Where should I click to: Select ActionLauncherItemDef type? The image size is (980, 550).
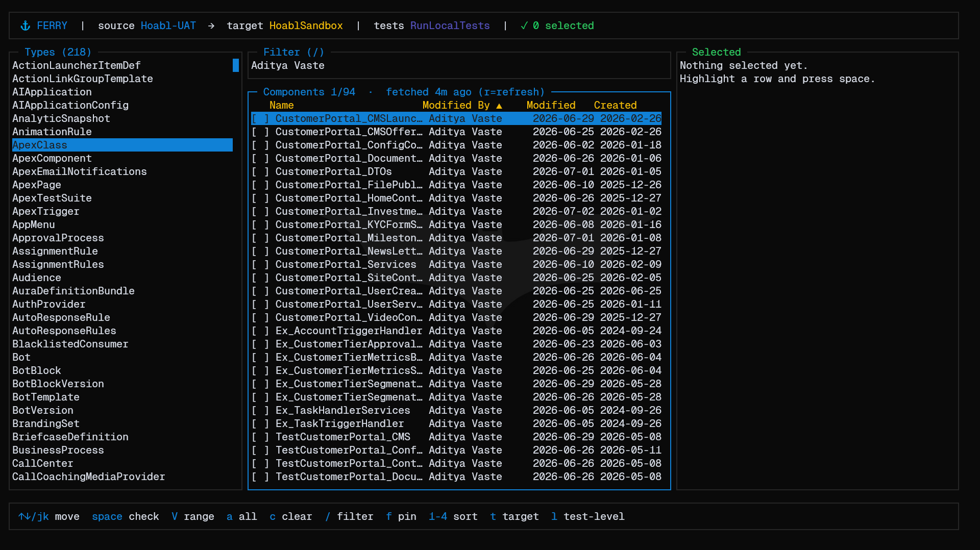pyautogui.click(x=77, y=65)
